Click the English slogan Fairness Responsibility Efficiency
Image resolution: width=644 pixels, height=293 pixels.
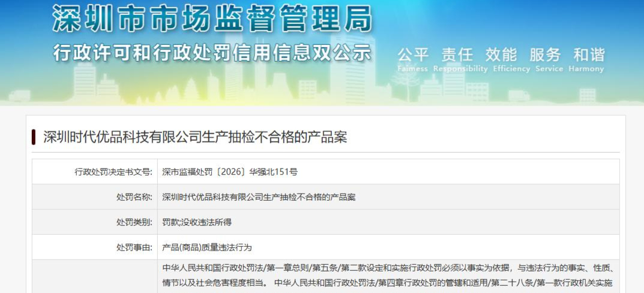point(501,69)
